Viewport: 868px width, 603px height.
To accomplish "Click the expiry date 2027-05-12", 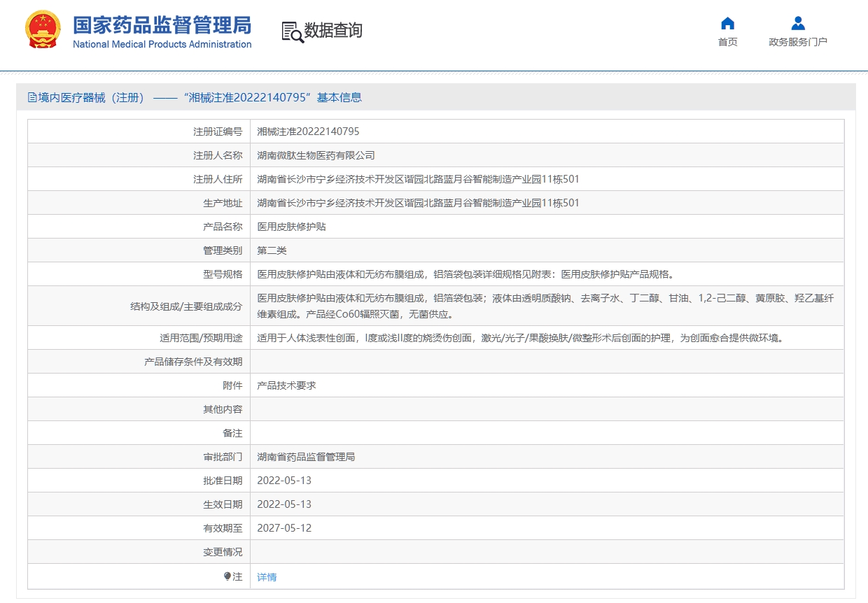I will 284,528.
